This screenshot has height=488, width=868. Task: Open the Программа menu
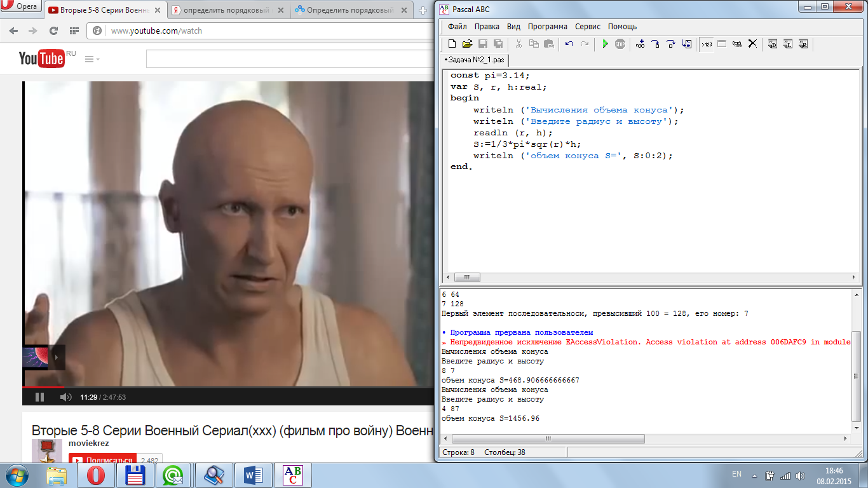pos(547,27)
